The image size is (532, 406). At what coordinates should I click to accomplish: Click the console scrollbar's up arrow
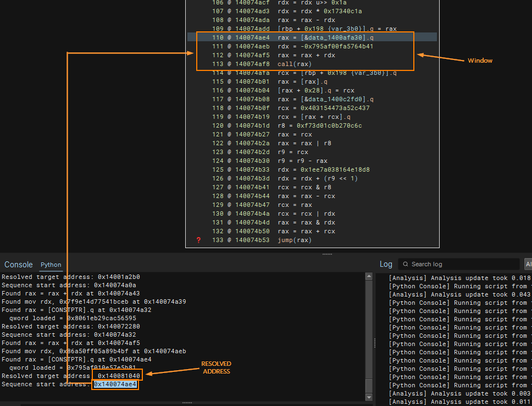click(369, 277)
